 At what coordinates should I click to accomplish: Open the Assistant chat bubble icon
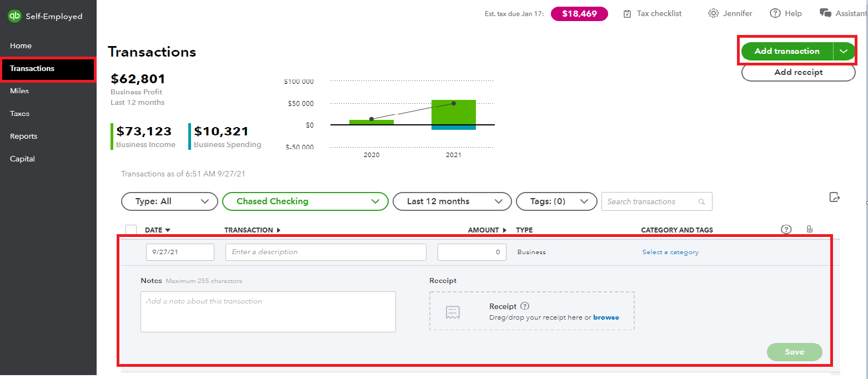pos(825,13)
